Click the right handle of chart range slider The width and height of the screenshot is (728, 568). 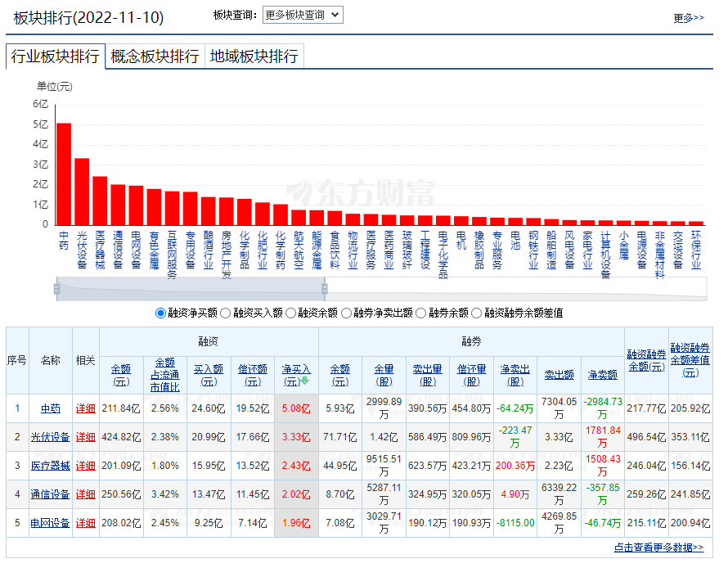(324, 288)
